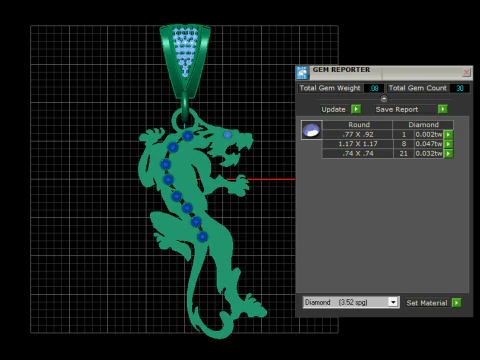
Task: Select the .77 X .92 size cell
Action: coord(357,135)
